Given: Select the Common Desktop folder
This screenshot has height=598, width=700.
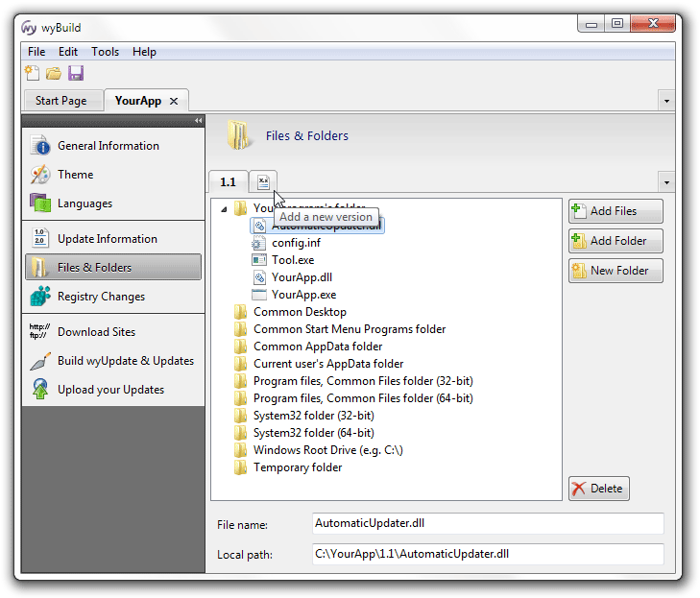Looking at the screenshot, I should point(300,312).
